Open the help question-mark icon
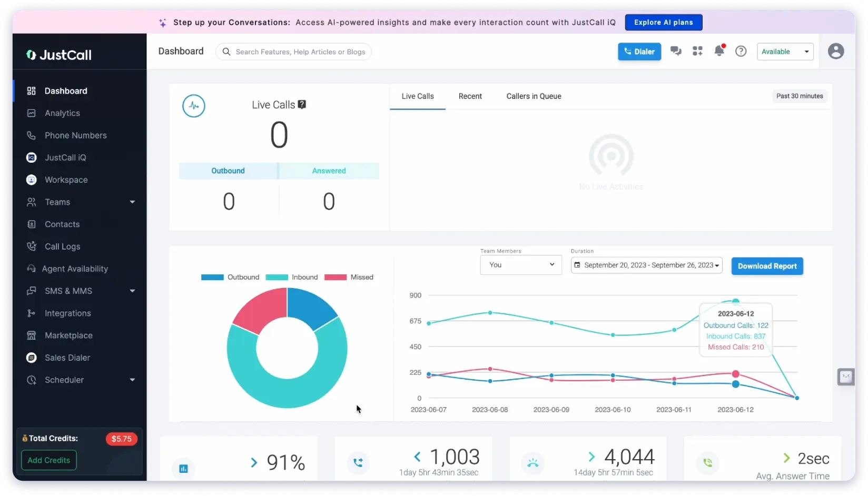 coord(741,51)
